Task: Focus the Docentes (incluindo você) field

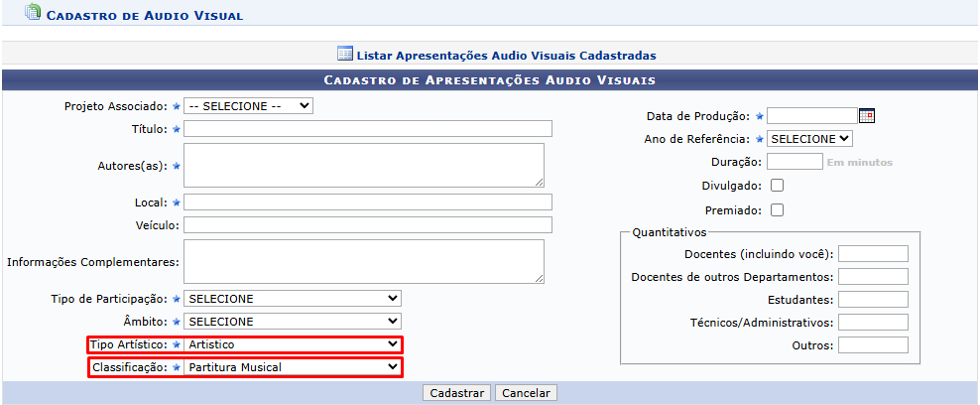Action: pos(873,254)
